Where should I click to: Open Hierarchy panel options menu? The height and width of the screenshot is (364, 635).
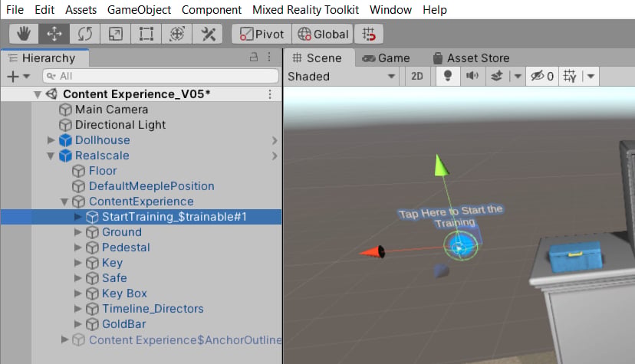click(269, 57)
